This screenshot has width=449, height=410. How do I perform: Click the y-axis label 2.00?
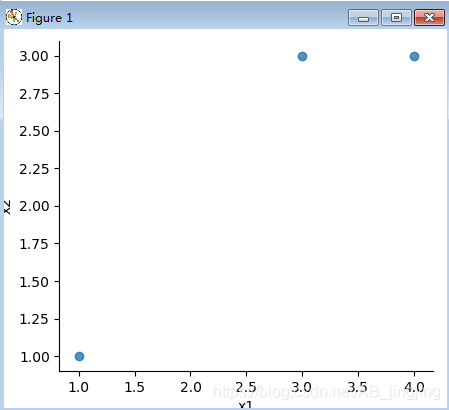click(x=34, y=206)
